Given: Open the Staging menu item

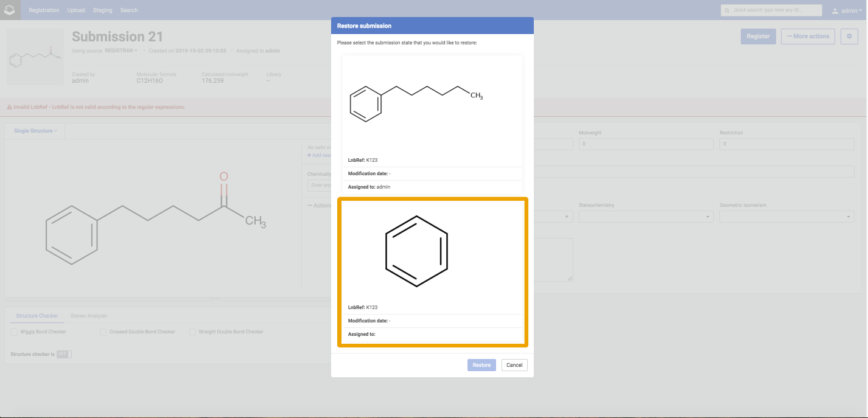Looking at the screenshot, I should pyautogui.click(x=102, y=10).
